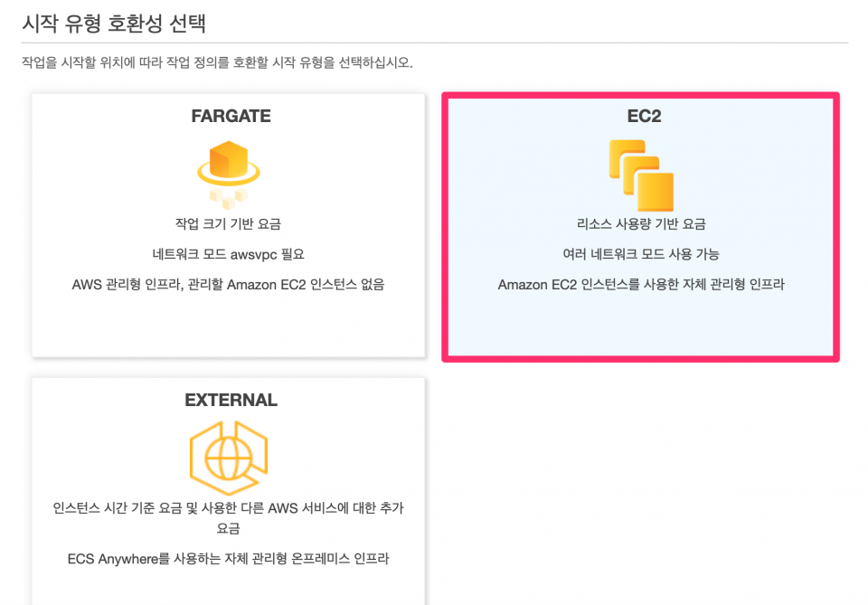The width and height of the screenshot is (868, 605).
Task: Click '작업 크기 기반 요금' text in Fargate card
Action: click(x=228, y=223)
